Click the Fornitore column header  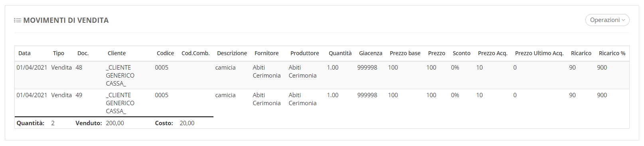click(267, 53)
